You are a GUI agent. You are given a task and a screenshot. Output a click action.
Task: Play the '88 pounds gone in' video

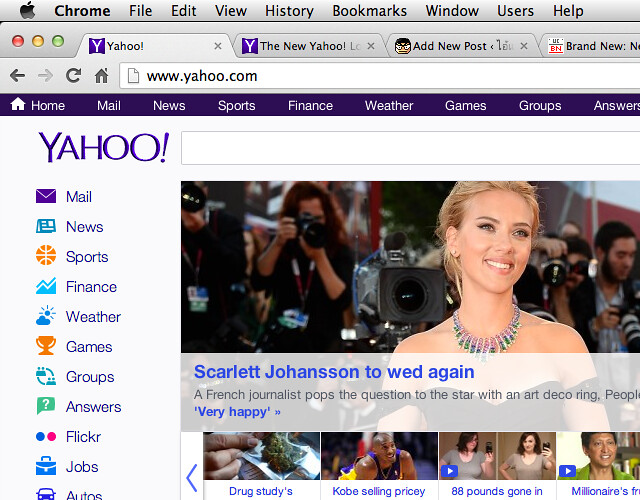tap(449, 471)
